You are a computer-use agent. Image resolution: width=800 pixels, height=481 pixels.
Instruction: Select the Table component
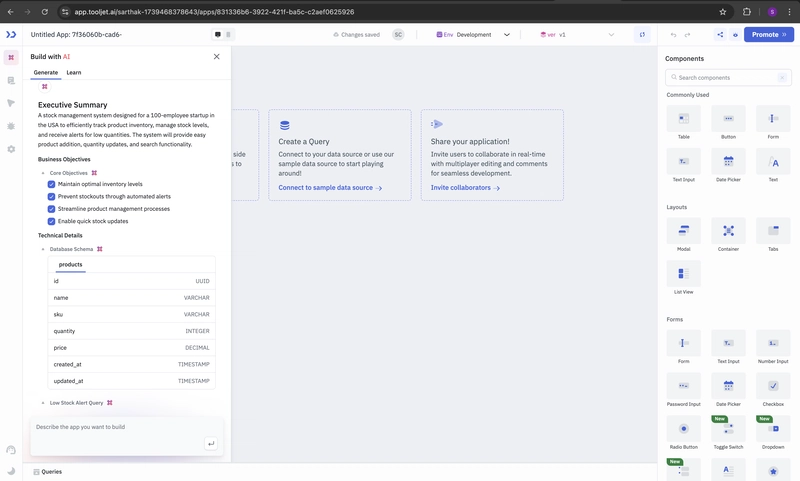(x=684, y=123)
